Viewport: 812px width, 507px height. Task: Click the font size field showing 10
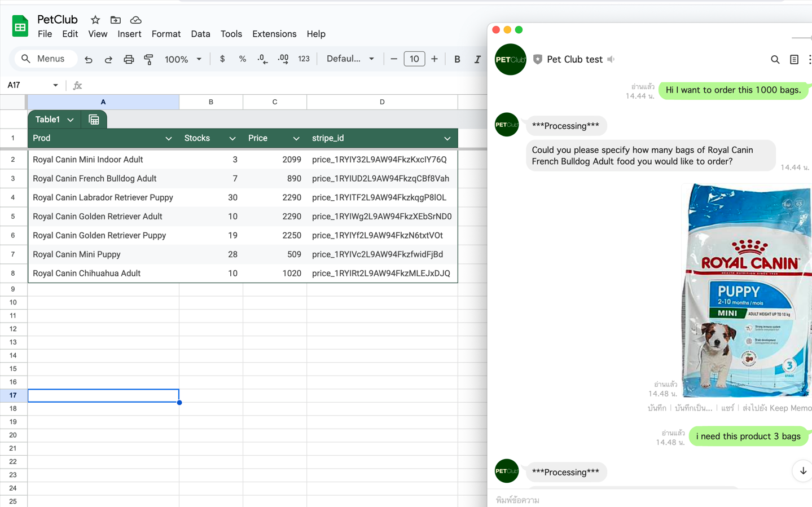coord(414,59)
